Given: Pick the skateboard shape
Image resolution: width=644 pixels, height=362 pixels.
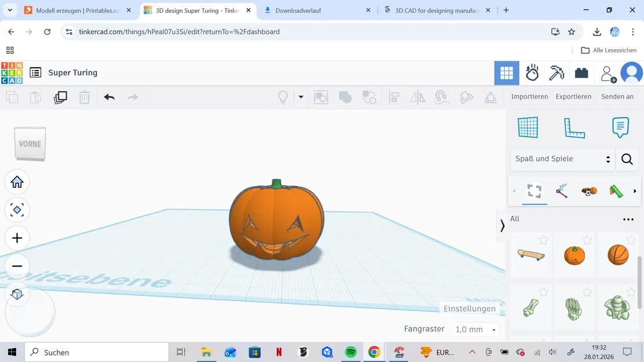Looking at the screenshot, I should tap(531, 255).
